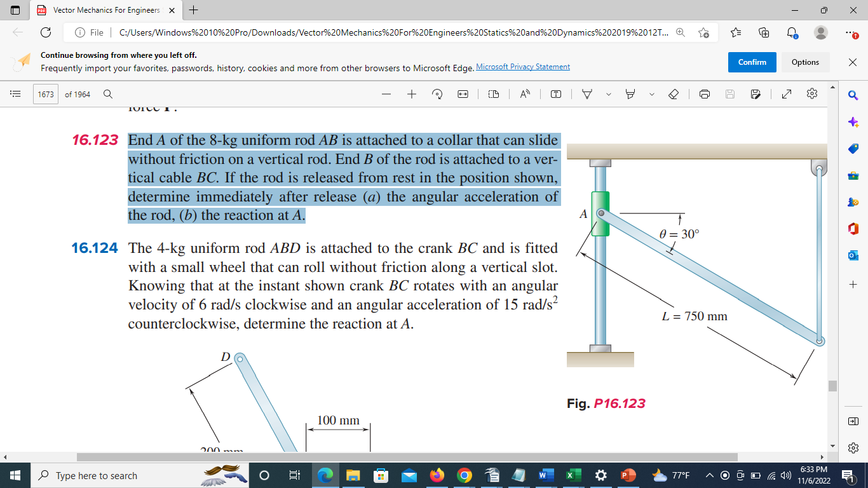Open the Draw color dropdown
This screenshot has height=488, width=868.
[x=608, y=93]
